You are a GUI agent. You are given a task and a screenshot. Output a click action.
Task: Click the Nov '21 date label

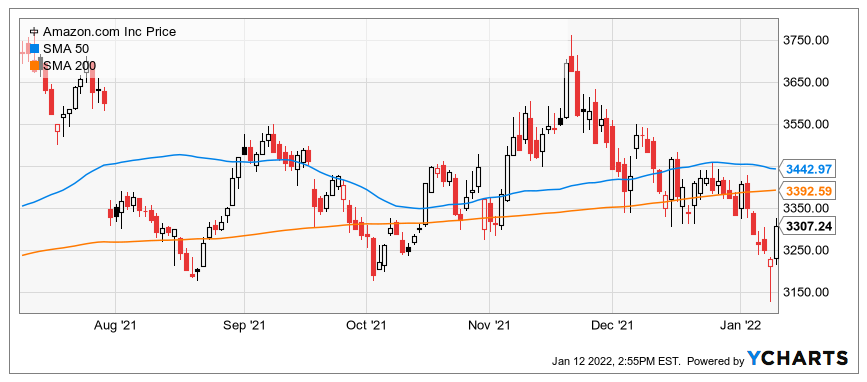490,325
